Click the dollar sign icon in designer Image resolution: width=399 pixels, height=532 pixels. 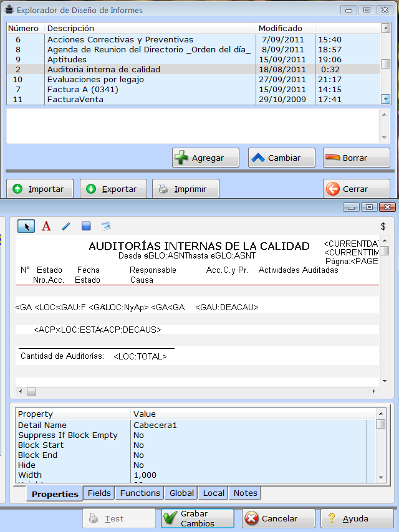click(x=383, y=226)
